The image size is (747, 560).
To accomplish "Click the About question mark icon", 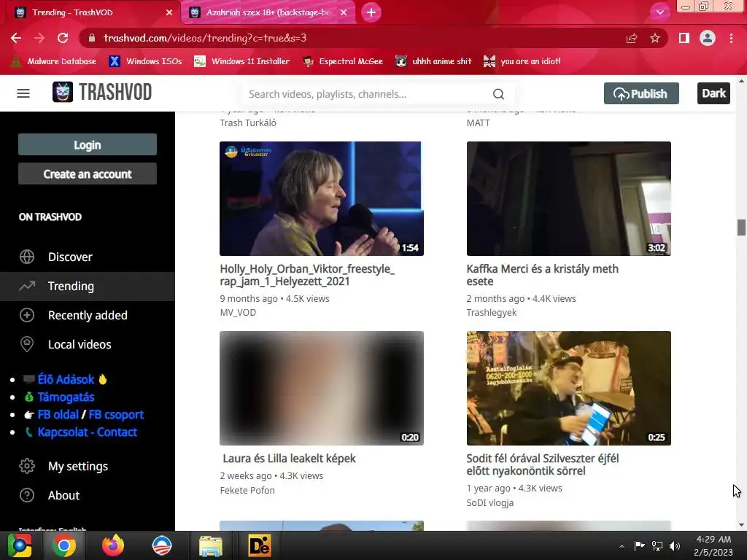I will 27,495.
